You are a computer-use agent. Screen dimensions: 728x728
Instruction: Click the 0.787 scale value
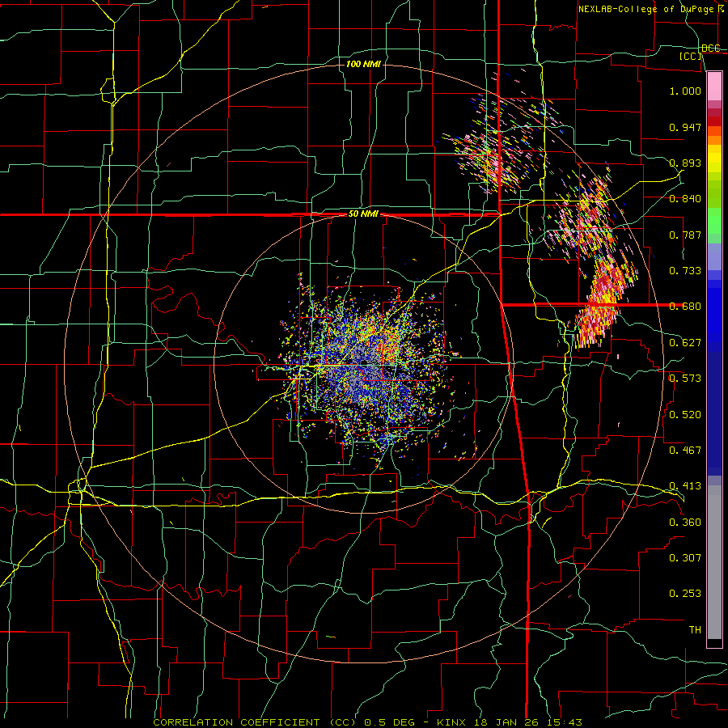click(685, 235)
